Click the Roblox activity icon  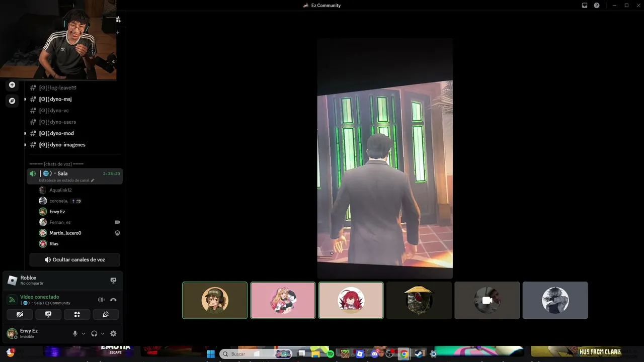click(x=13, y=280)
